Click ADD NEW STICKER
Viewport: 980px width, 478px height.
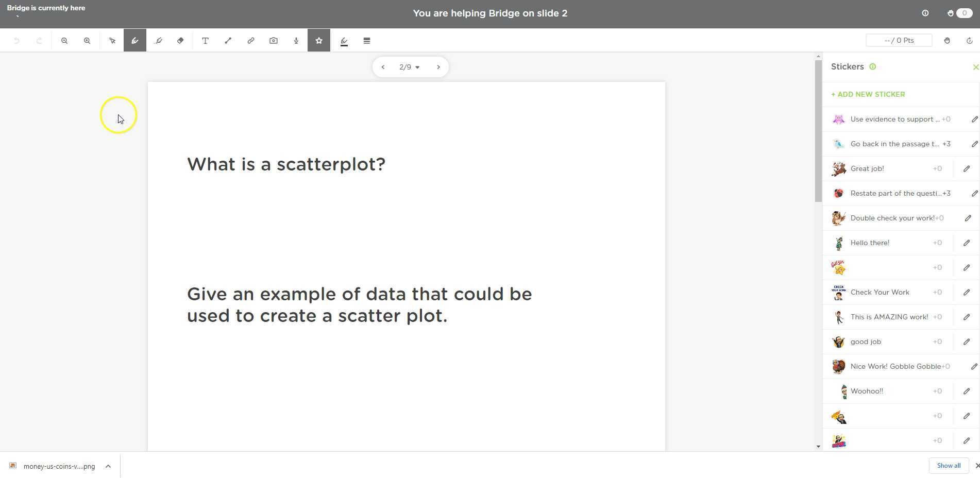868,94
